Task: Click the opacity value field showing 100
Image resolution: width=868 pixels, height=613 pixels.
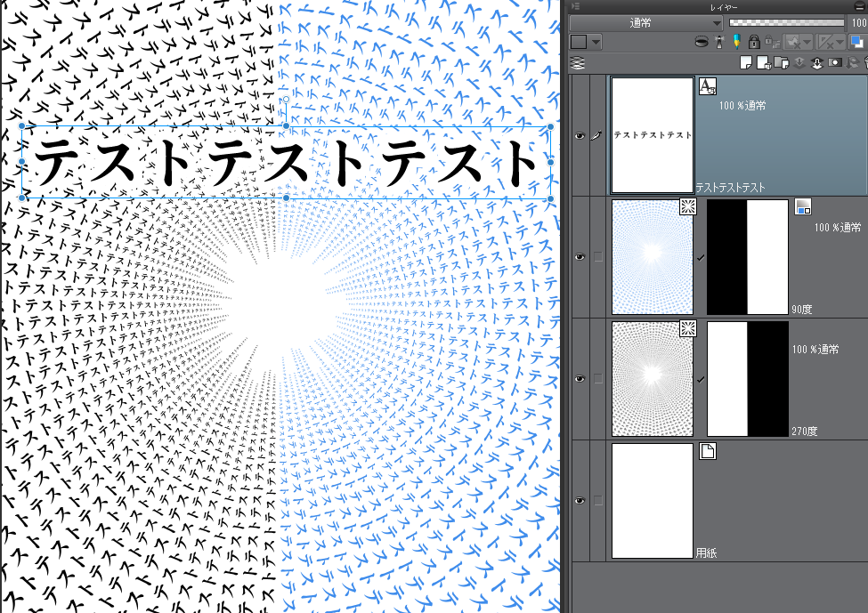Action: point(858,22)
